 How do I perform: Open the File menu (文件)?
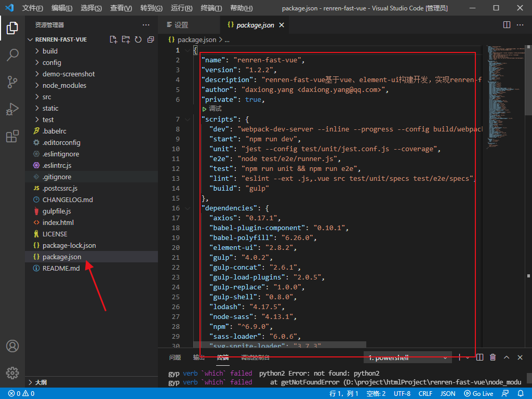pyautogui.click(x=32, y=8)
